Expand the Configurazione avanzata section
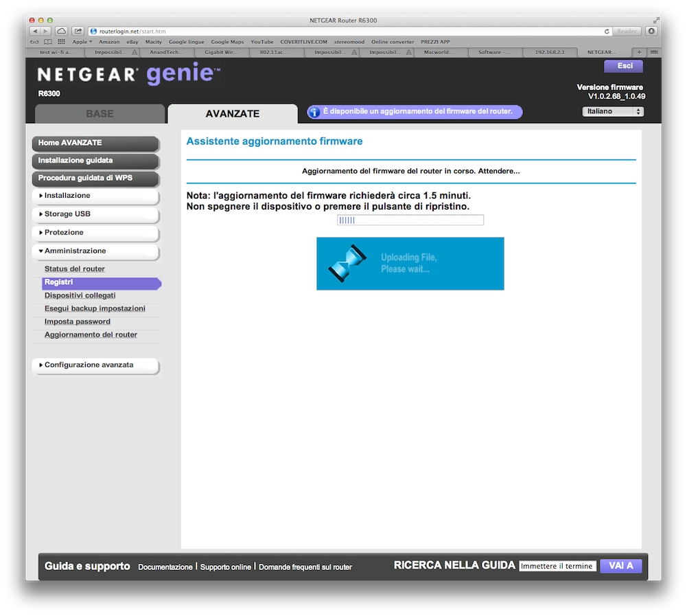 95,365
